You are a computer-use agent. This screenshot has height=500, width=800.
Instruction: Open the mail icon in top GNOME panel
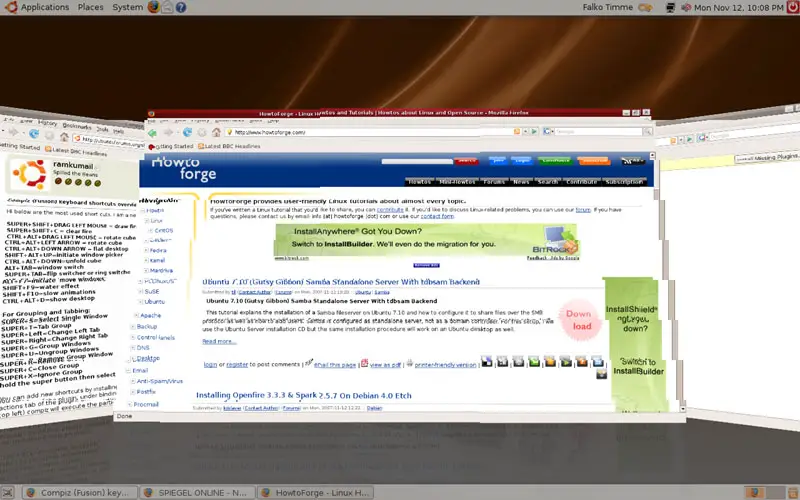167,7
